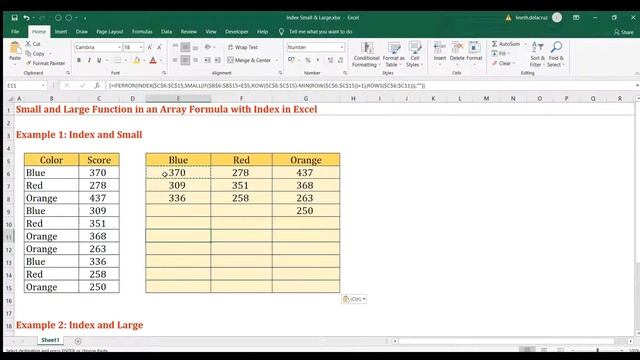Click Merge & Center button

coord(249,60)
